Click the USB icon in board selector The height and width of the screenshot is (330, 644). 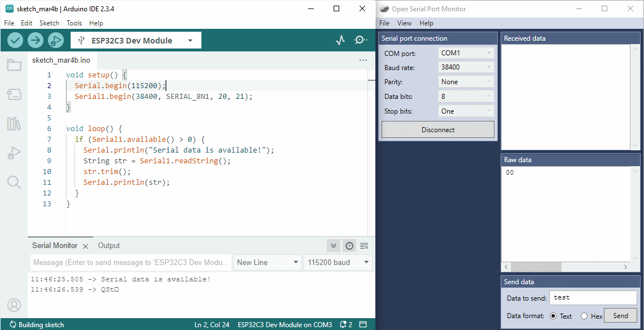pyautogui.click(x=82, y=40)
